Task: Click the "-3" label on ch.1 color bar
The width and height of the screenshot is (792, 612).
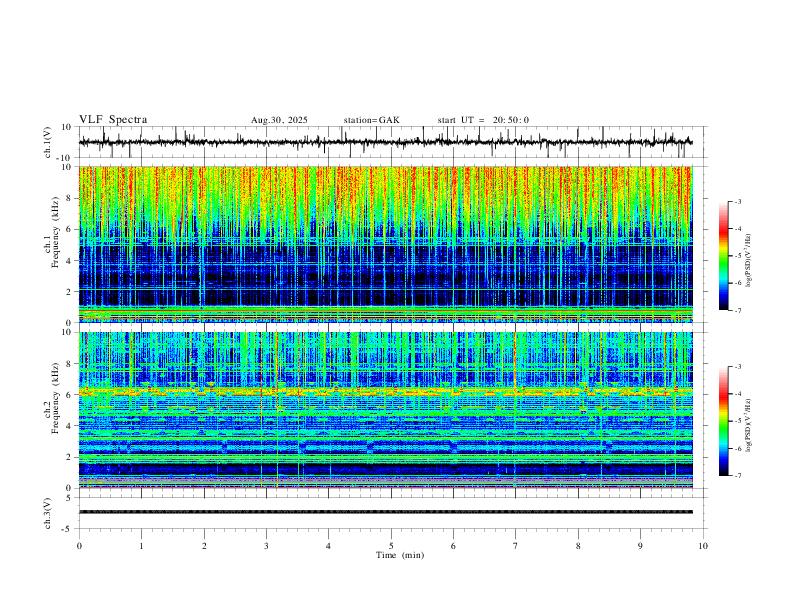Action: tap(738, 201)
